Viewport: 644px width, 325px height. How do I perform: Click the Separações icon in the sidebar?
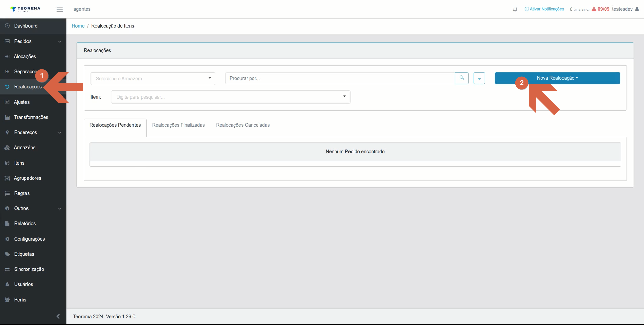tap(7, 72)
